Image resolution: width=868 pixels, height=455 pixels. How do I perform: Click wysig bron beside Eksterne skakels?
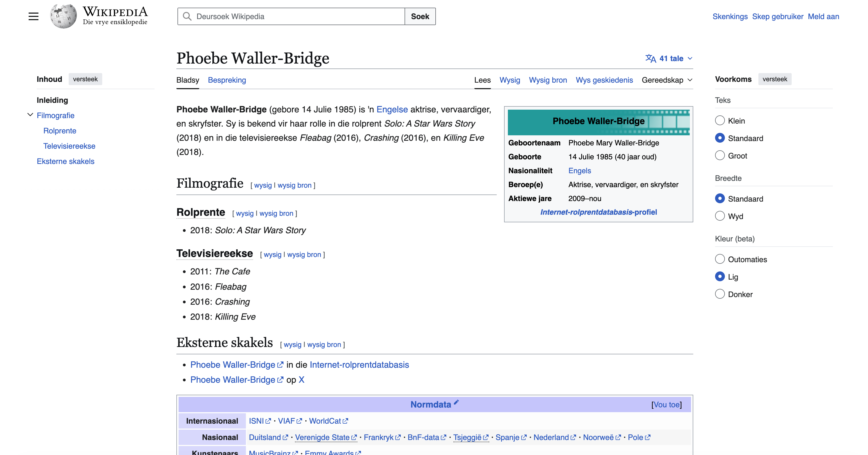tap(324, 344)
